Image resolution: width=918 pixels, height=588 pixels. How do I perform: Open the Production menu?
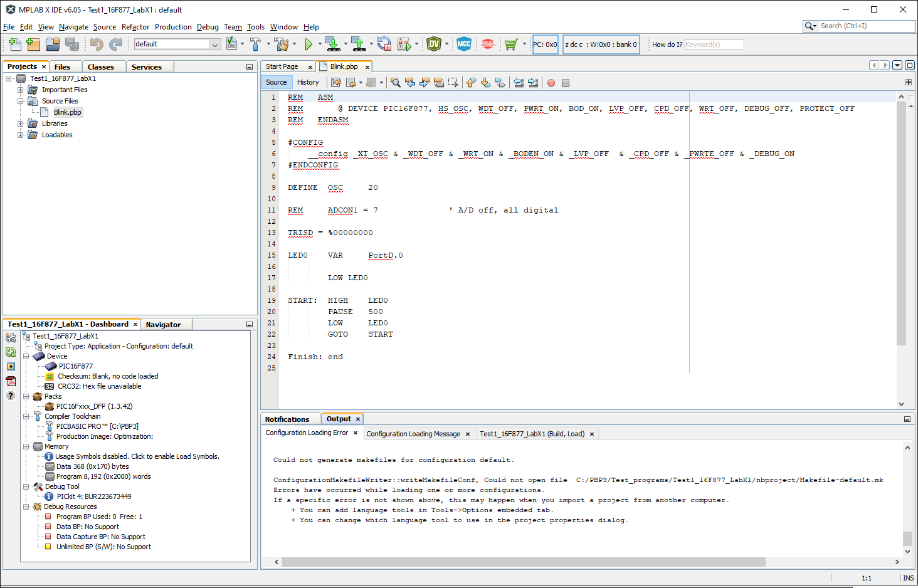click(173, 27)
